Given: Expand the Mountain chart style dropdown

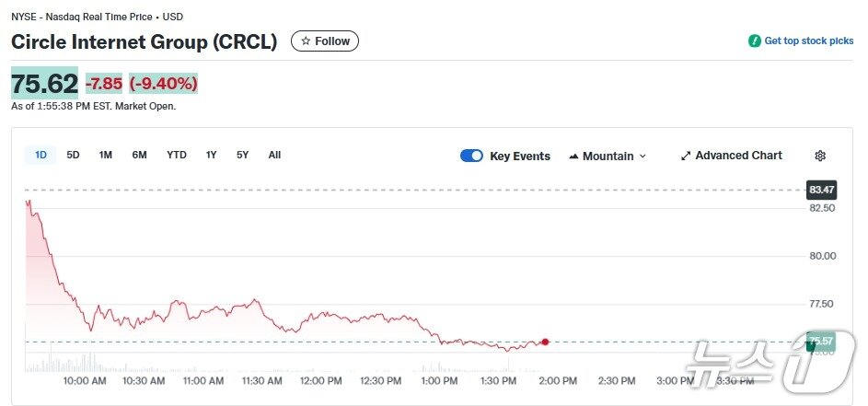Looking at the screenshot, I should coord(642,157).
